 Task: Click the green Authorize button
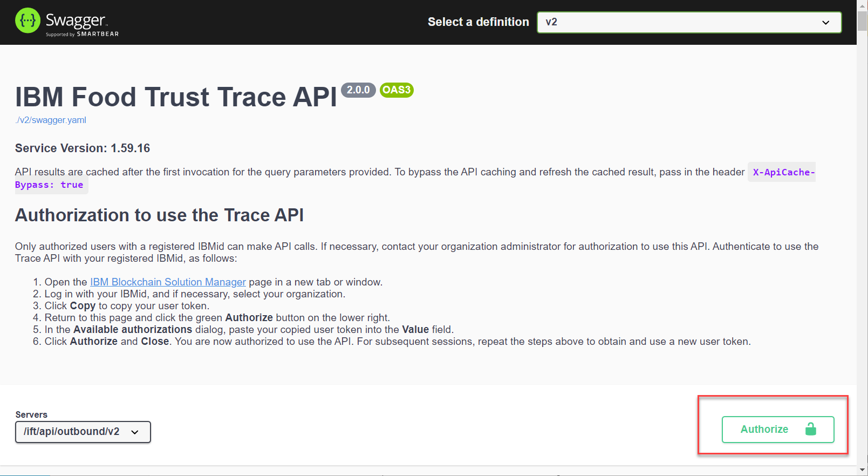coord(778,430)
